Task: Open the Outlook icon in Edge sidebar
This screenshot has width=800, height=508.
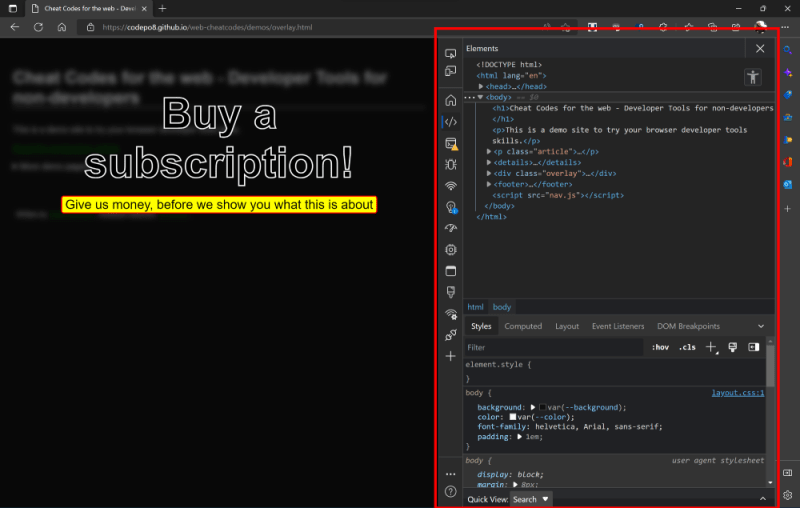Action: click(x=788, y=185)
